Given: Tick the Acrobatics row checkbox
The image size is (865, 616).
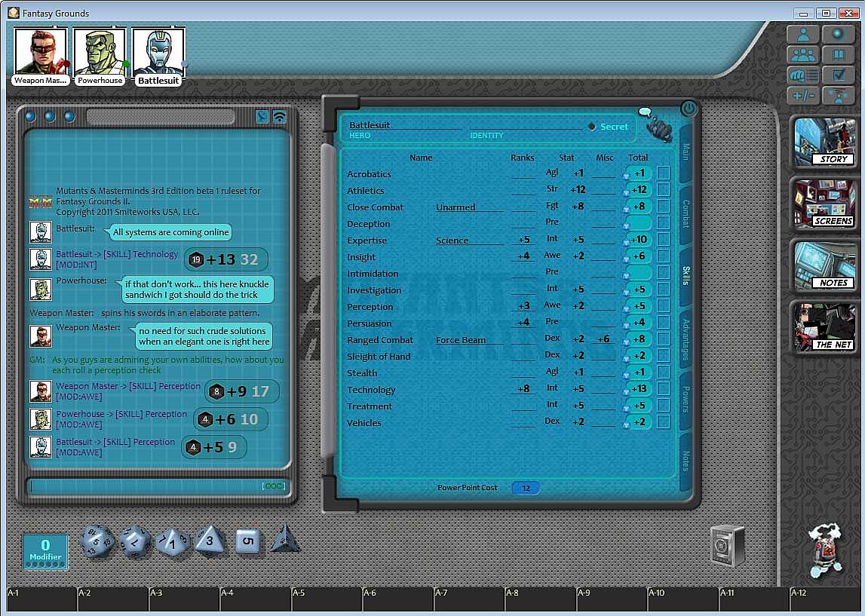Looking at the screenshot, I should click(x=664, y=173).
